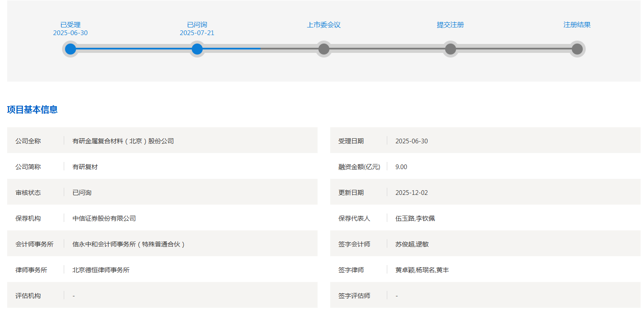Click the 2025-07-21 date under 已问询
Viewport: 644px width, 312px height.
coord(197,33)
